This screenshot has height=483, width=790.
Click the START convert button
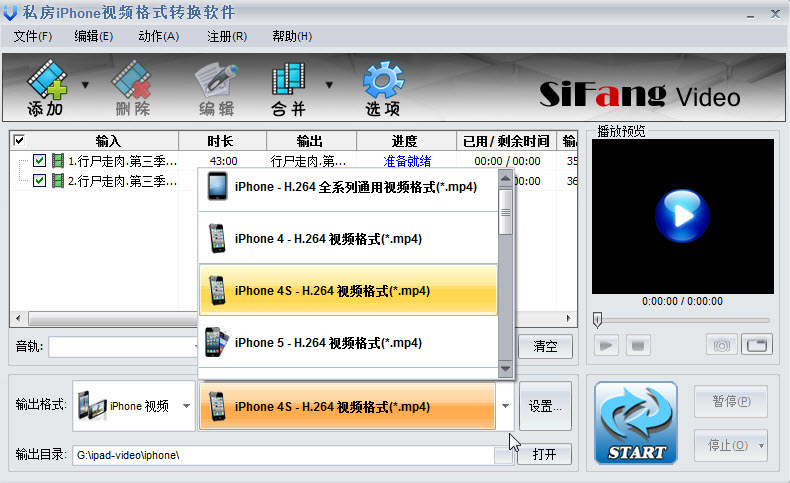pyautogui.click(x=636, y=423)
